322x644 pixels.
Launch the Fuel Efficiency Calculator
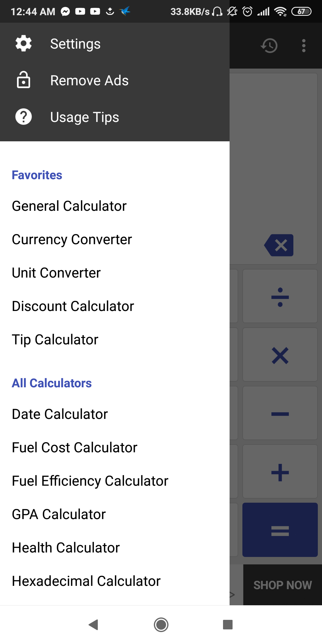[90, 481]
